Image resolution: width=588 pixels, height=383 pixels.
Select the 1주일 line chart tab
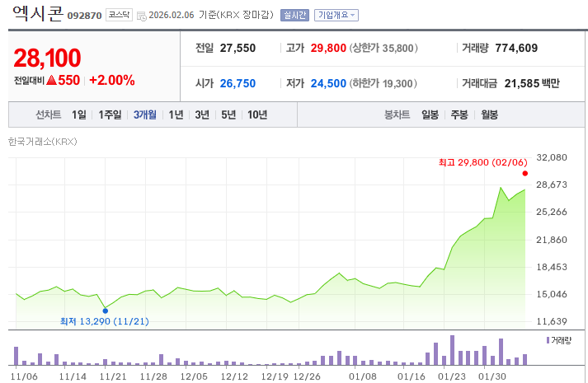point(110,114)
